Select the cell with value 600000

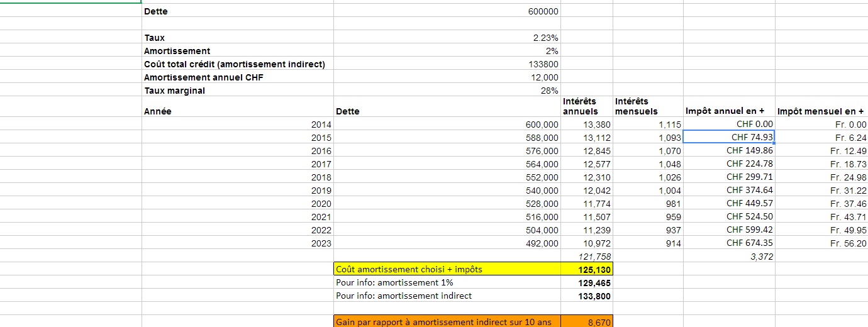[447, 11]
